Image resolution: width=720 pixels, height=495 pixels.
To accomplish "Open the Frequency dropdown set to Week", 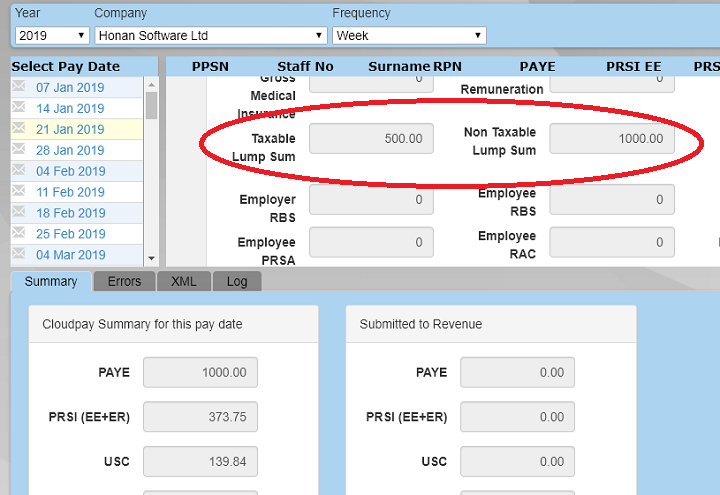I will (409, 35).
